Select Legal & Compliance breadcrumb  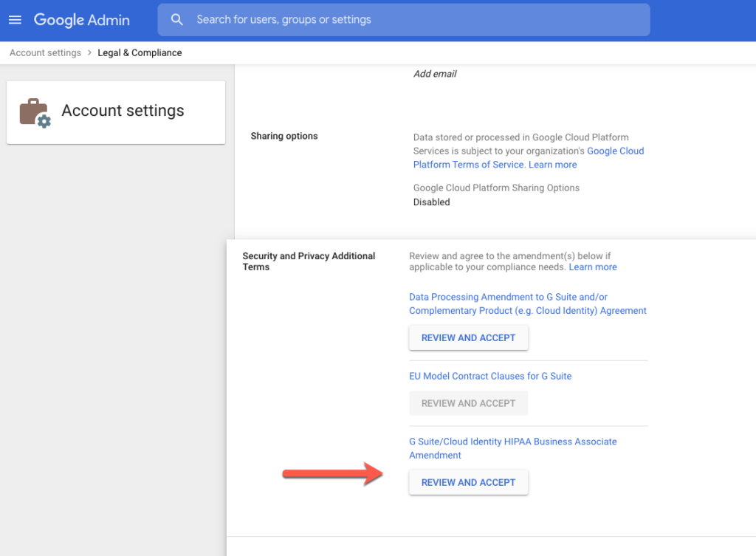click(x=140, y=53)
